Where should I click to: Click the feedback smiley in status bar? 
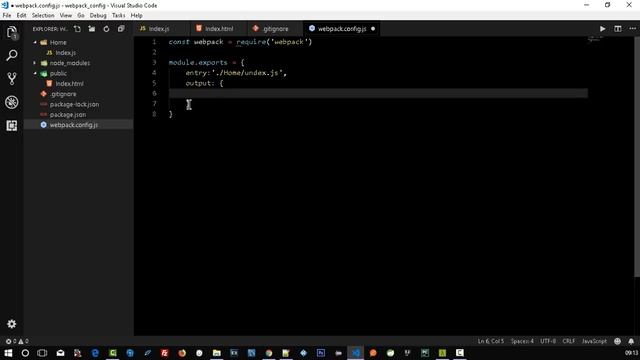[x=617, y=341]
